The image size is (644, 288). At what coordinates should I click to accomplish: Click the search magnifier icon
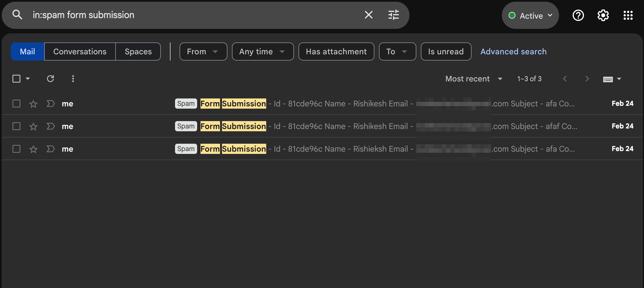17,15
